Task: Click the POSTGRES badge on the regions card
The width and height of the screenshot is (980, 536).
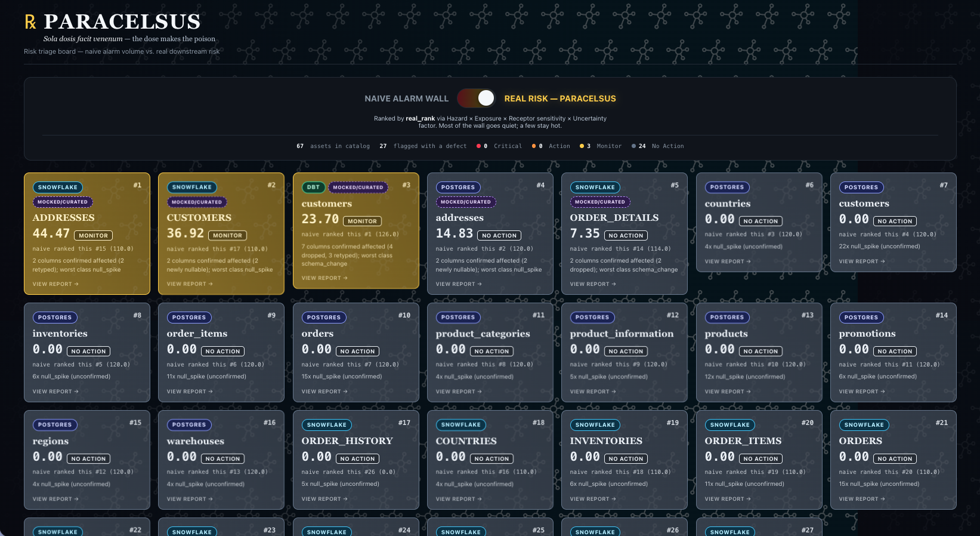Action: [55, 425]
